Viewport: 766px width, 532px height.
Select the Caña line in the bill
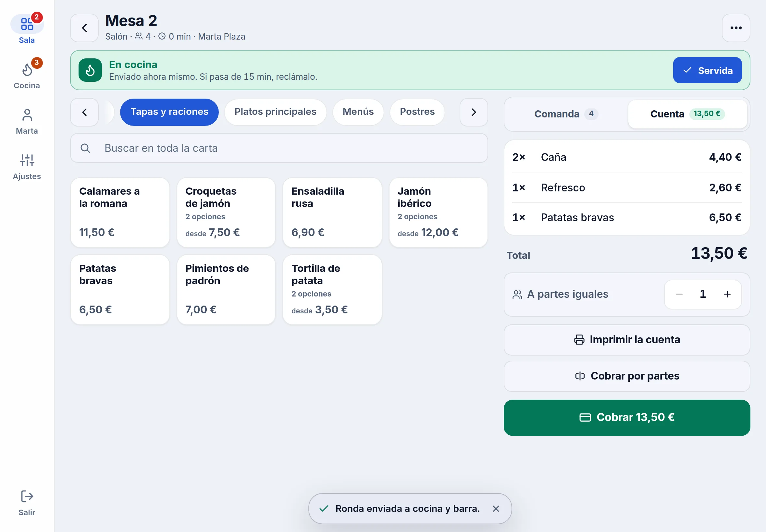(x=627, y=157)
